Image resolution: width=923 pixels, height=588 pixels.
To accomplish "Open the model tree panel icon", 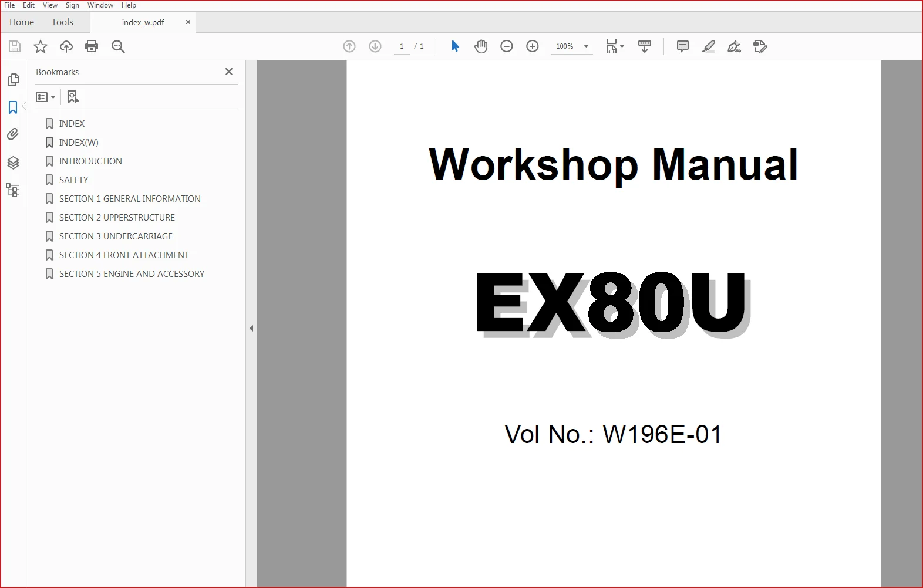I will pos(13,190).
